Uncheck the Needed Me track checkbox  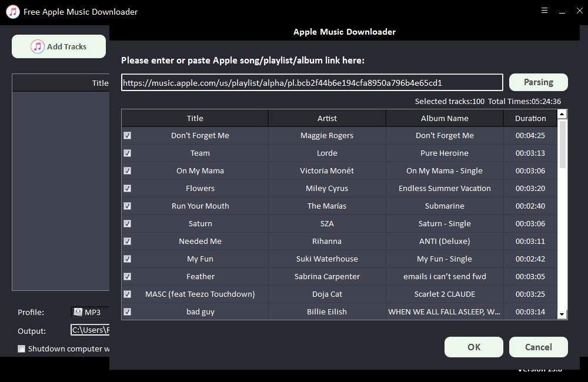128,241
